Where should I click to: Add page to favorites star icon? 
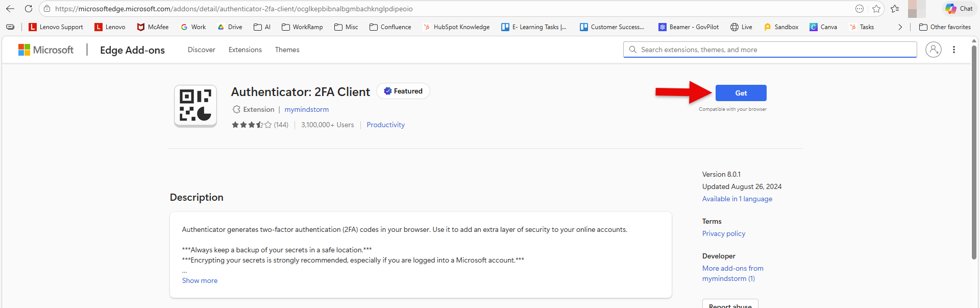click(876, 9)
